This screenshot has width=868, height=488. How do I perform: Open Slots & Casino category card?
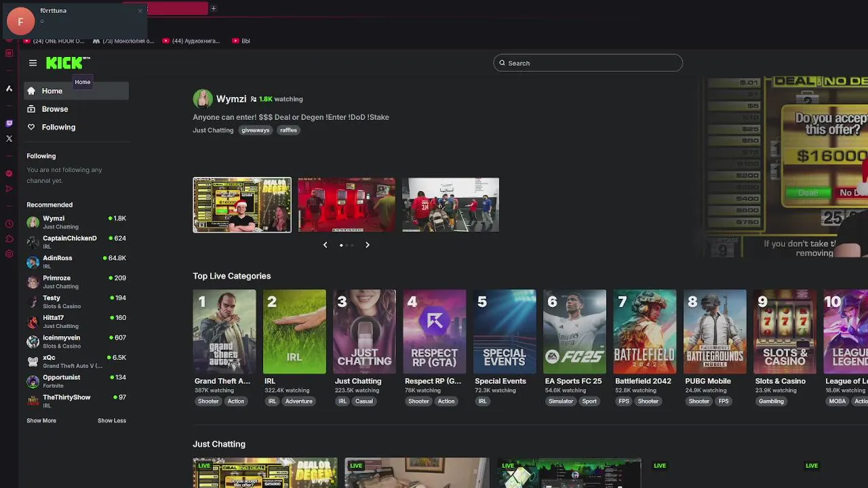click(x=785, y=332)
